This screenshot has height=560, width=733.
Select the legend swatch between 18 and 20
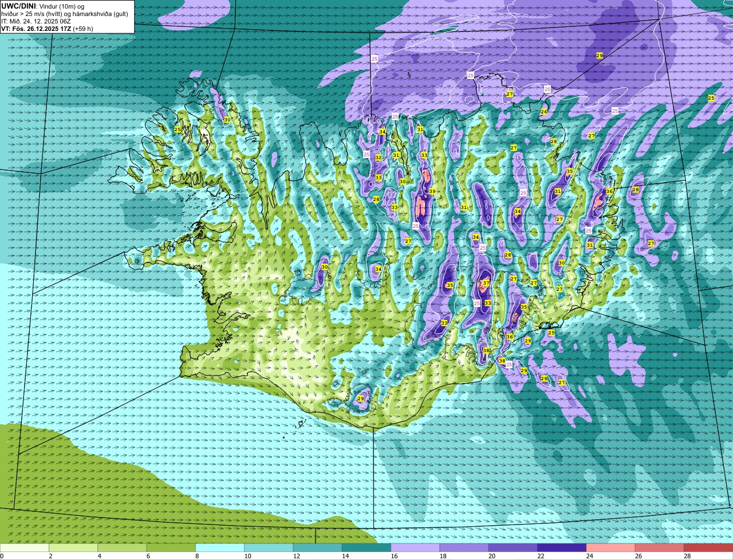464,548
